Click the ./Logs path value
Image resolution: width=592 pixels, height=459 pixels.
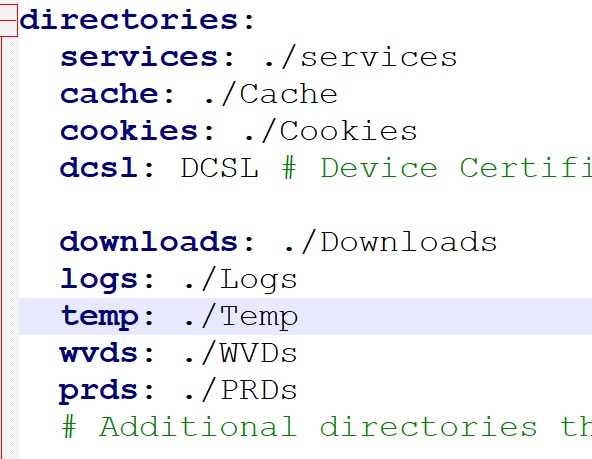tap(241, 280)
